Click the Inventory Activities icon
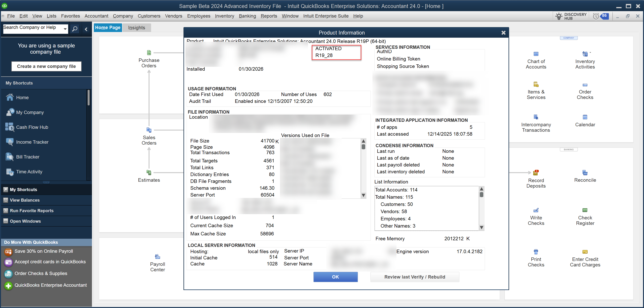644x308 pixels. (585, 54)
